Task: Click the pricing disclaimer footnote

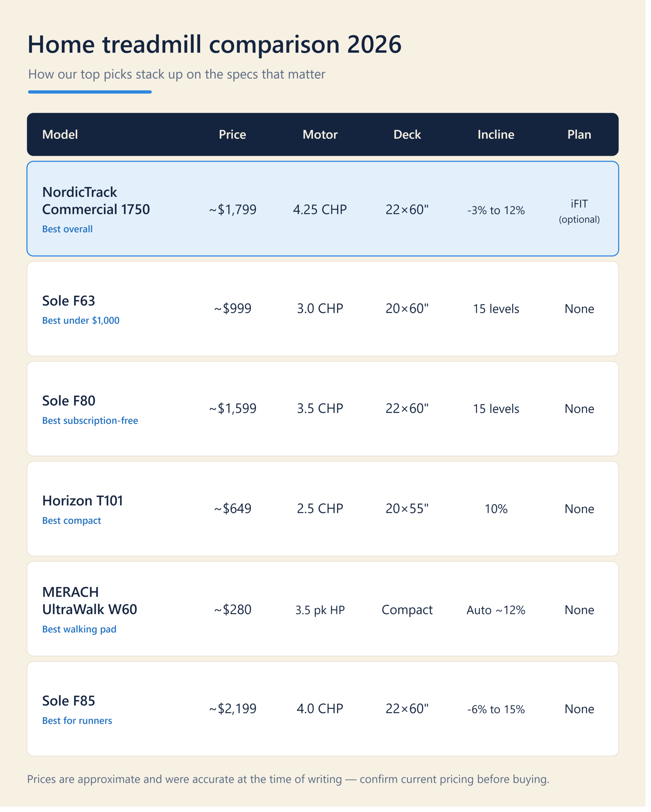Action: 291,785
